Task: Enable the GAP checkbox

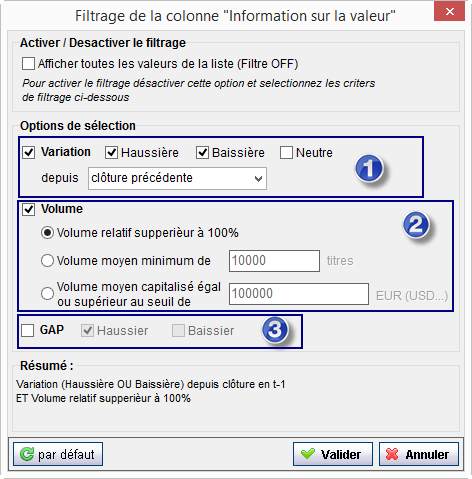Action: (x=27, y=330)
